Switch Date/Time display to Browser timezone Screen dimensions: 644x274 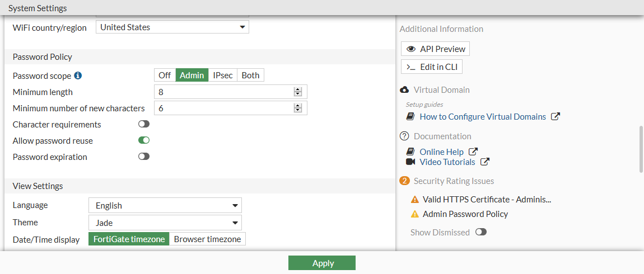tap(207, 239)
